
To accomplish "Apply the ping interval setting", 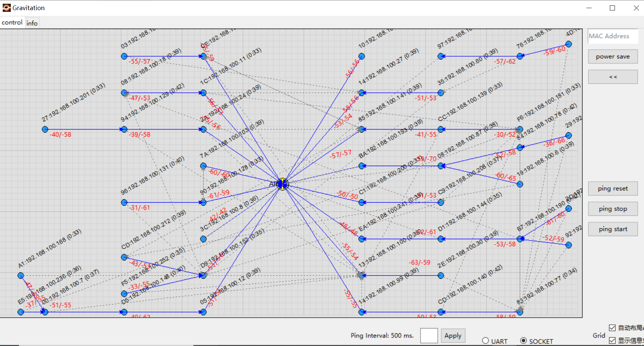I will click(x=453, y=336).
